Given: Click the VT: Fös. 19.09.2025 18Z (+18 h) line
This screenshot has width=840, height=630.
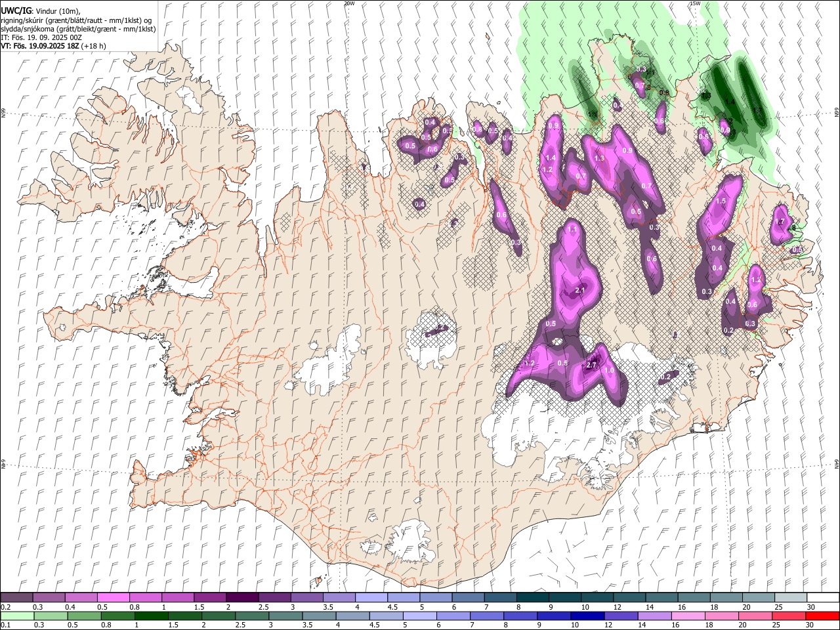Looking at the screenshot, I should [54, 46].
